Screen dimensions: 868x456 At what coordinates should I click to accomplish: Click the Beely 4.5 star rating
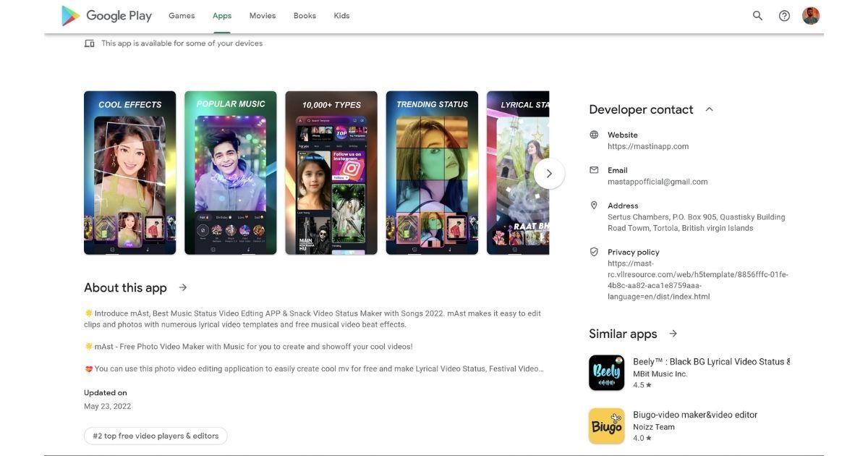click(642, 385)
